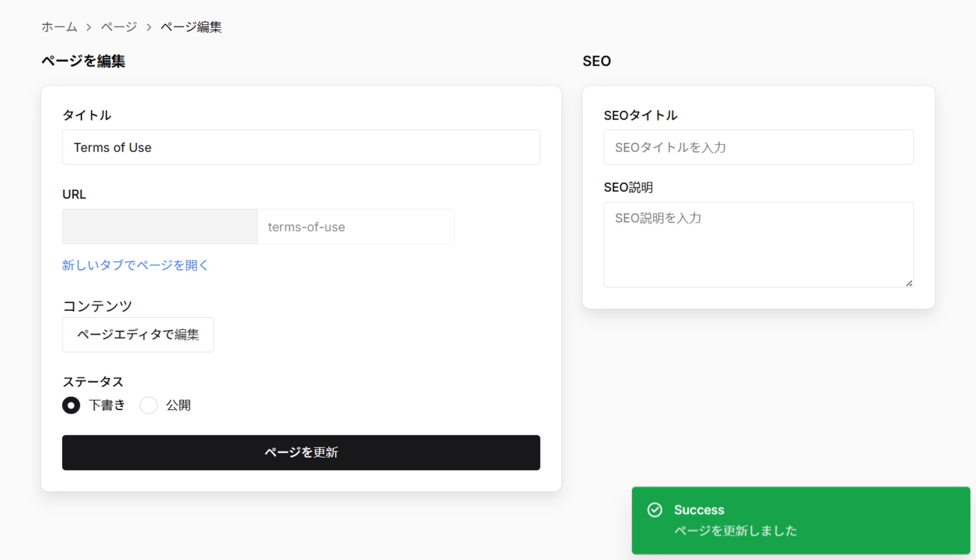Click the terms-of-use URL slug field
This screenshot has width=976, height=560.
356,227
